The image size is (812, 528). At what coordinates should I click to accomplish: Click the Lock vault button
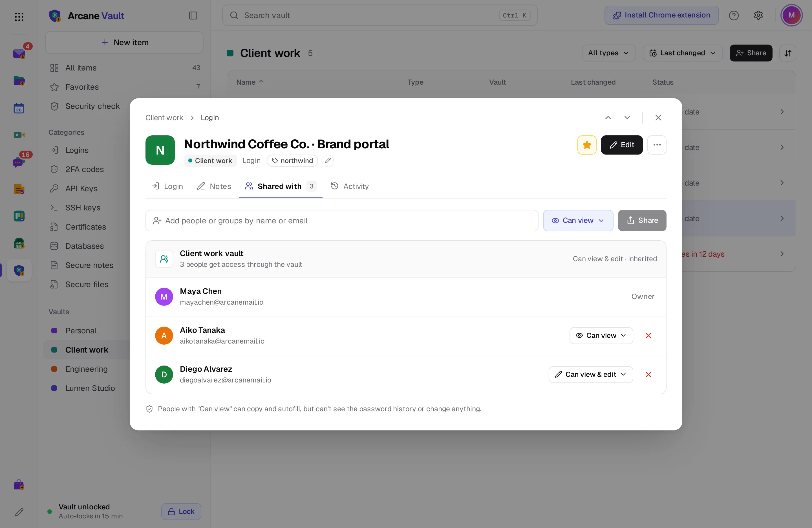pyautogui.click(x=181, y=512)
